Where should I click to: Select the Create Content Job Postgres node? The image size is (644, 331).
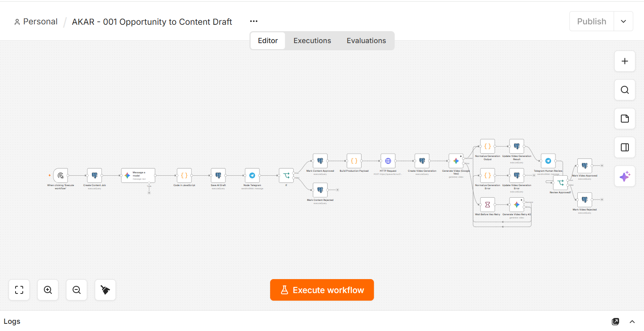[95, 175]
